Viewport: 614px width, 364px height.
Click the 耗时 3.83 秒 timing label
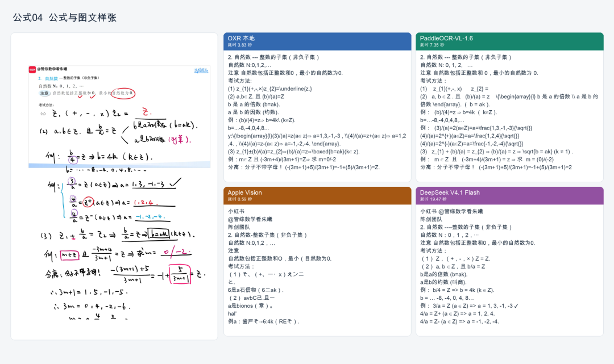[x=240, y=45]
